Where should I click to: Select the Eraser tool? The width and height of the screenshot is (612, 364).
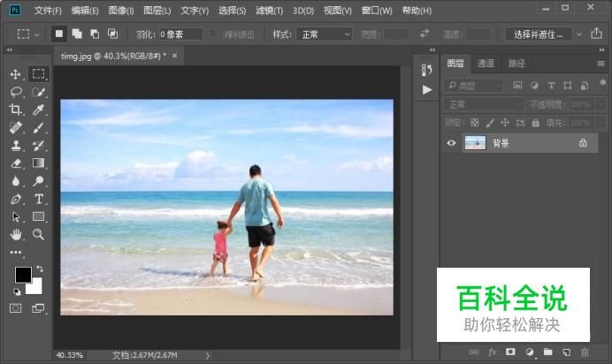[x=16, y=163]
